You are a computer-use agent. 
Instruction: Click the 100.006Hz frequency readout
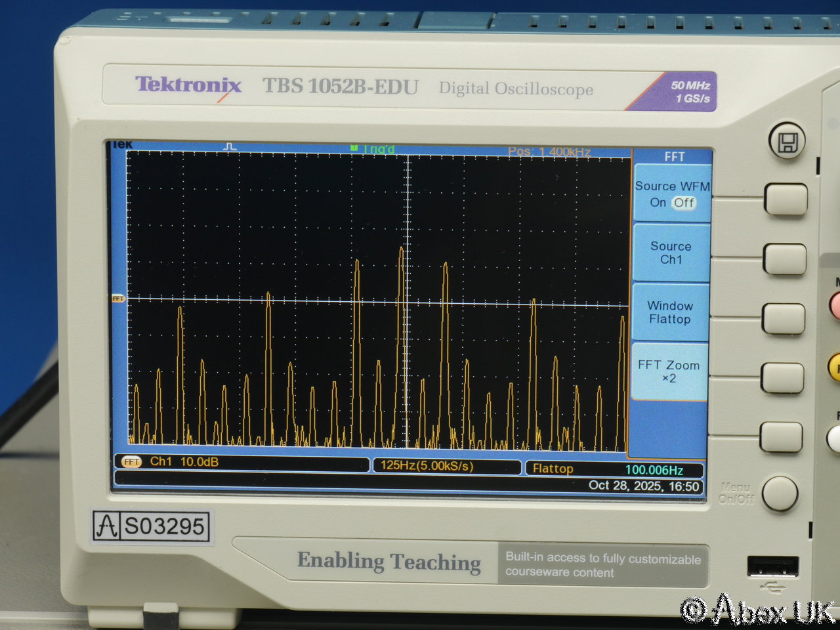(654, 470)
